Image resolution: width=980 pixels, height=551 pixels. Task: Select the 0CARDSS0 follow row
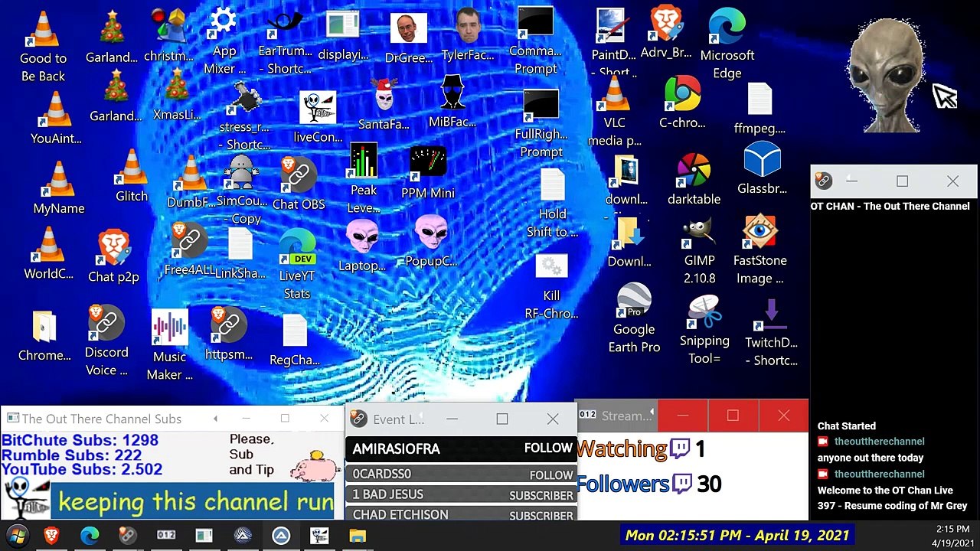pos(462,474)
